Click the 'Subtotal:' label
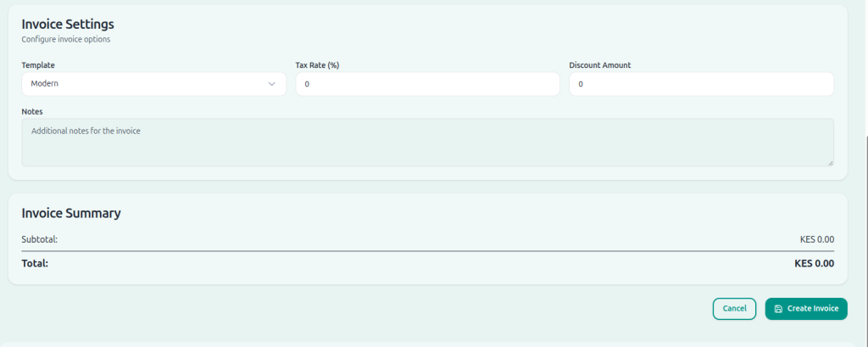The image size is (868, 347). [x=40, y=239]
